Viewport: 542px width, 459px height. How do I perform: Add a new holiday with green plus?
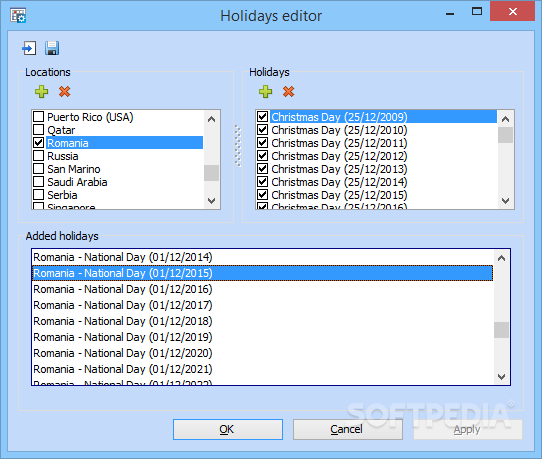coord(265,92)
